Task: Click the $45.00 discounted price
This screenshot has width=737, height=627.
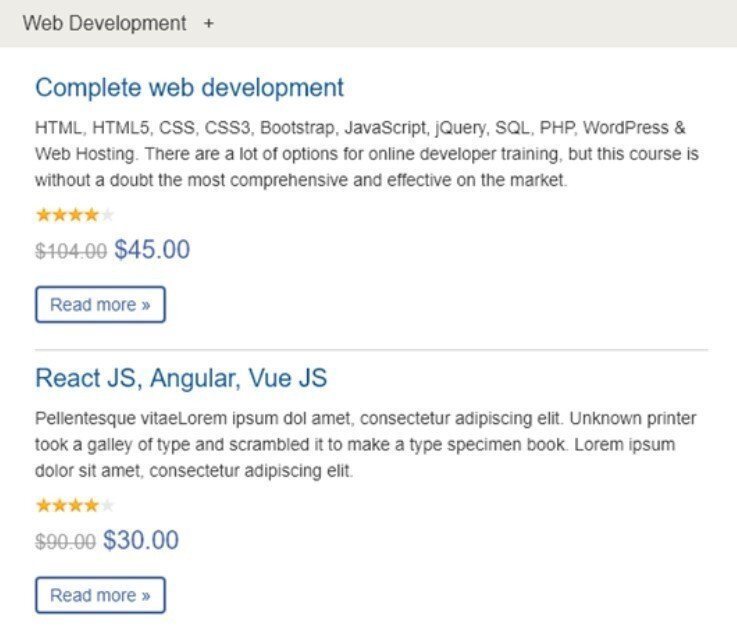Action: click(x=152, y=250)
